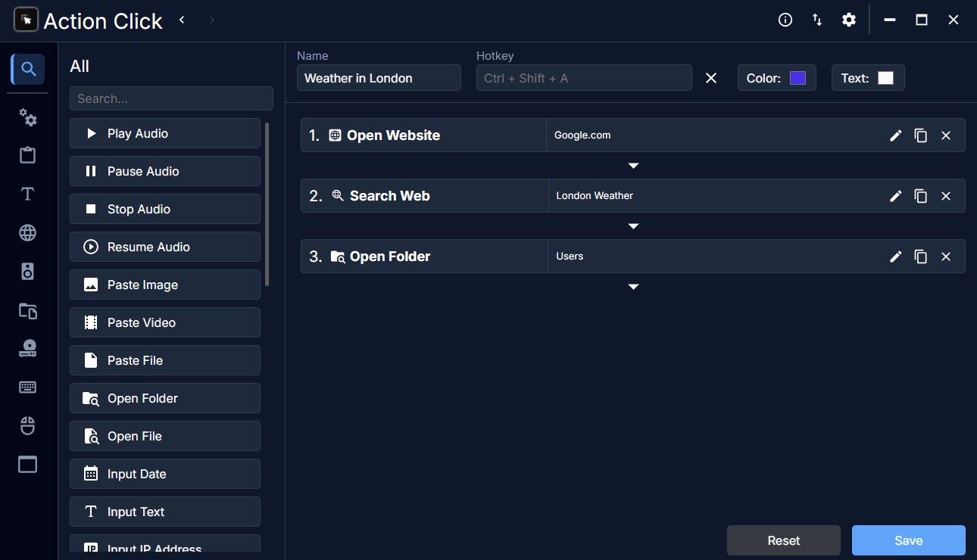Open the info icon in title bar
977x560 pixels.
(x=785, y=20)
